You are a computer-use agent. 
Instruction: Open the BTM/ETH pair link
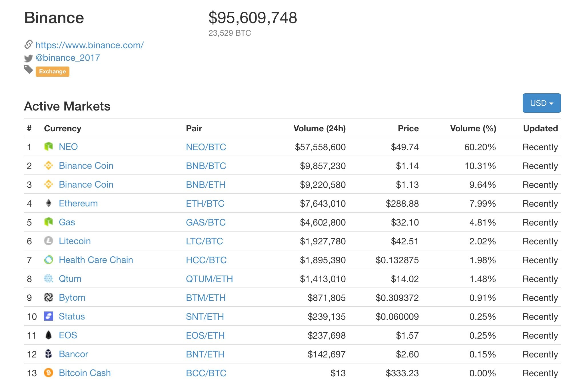[206, 298]
